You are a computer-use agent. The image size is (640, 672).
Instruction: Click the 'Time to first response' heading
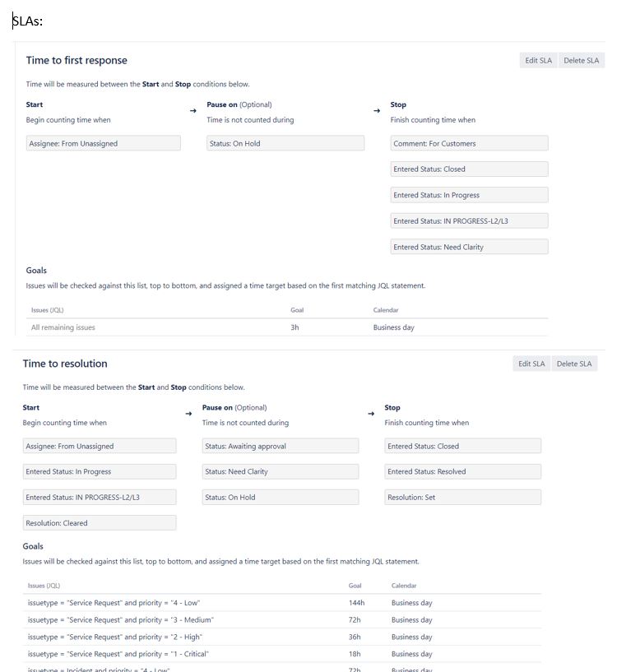[x=77, y=60]
